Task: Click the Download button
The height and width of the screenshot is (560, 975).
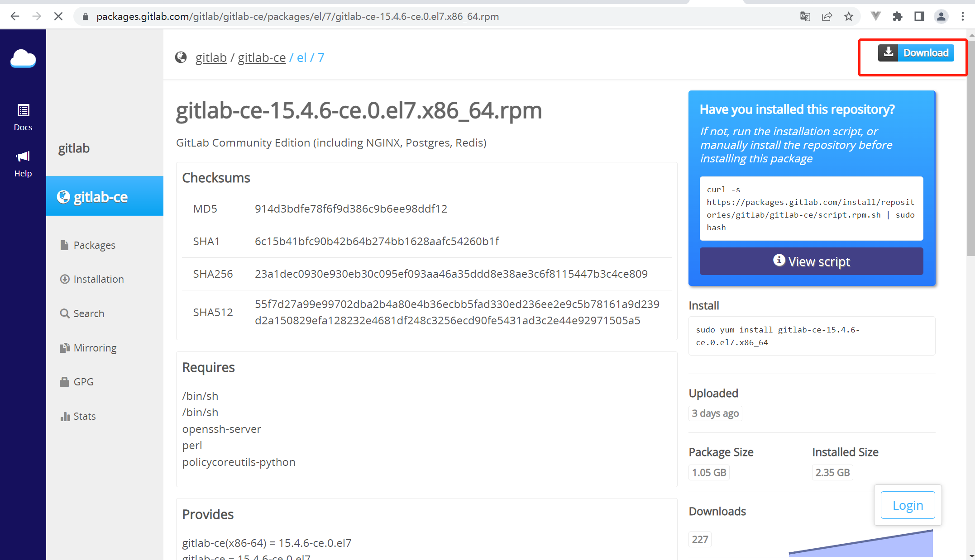Action: (916, 53)
